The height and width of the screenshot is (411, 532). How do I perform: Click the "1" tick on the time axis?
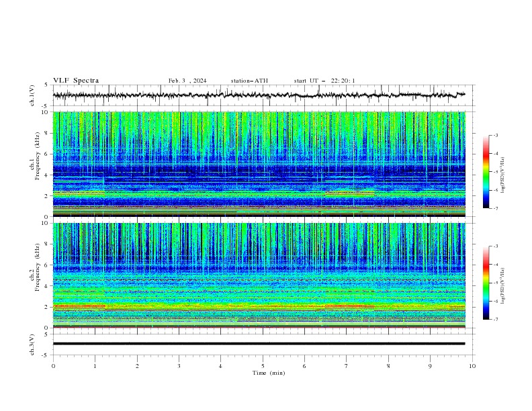pyautogui.click(x=95, y=366)
